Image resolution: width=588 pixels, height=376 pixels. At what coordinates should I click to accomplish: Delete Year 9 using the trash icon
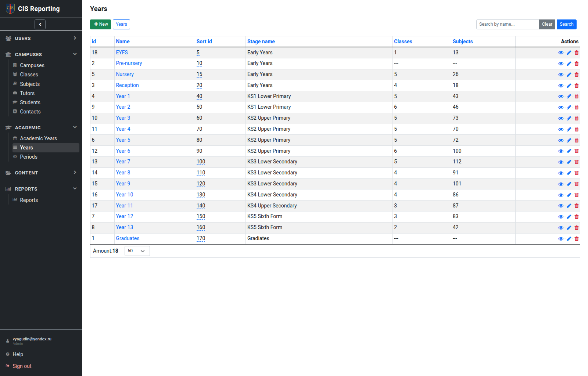(577, 184)
